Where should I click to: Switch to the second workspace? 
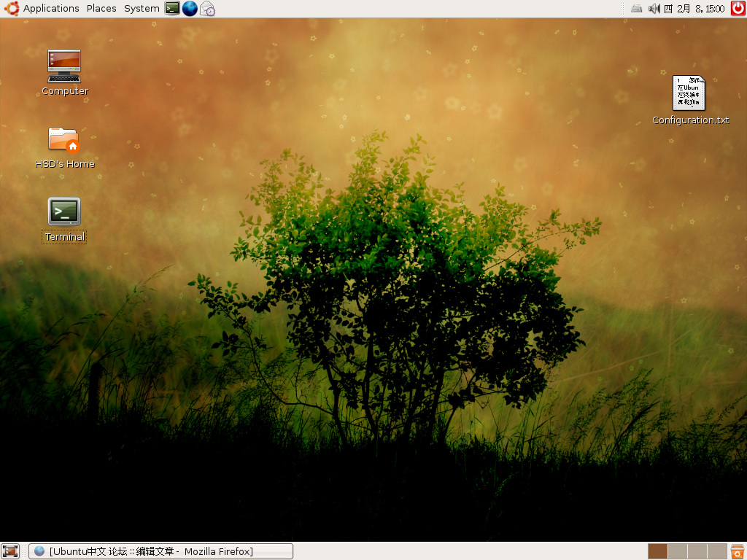[677, 551]
